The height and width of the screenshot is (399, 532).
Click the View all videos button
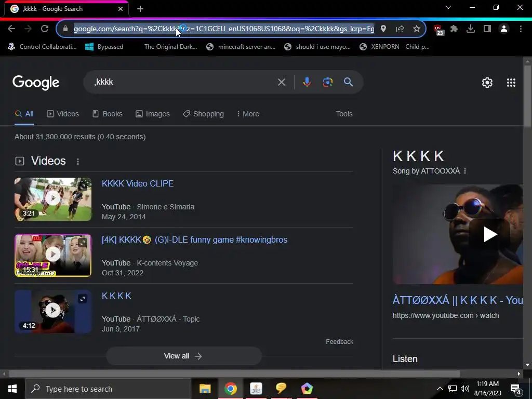tap(183, 356)
